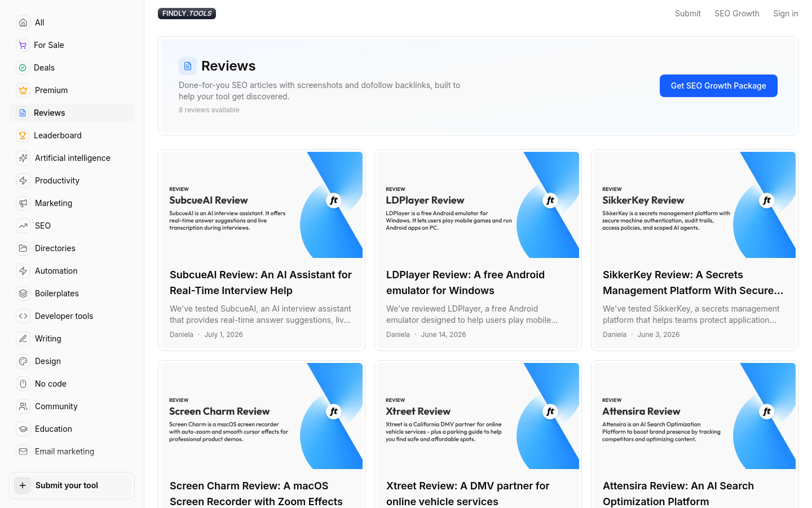The height and width of the screenshot is (508, 812).
Task: Open SEO Growth in the top navigation
Action: 737,14
